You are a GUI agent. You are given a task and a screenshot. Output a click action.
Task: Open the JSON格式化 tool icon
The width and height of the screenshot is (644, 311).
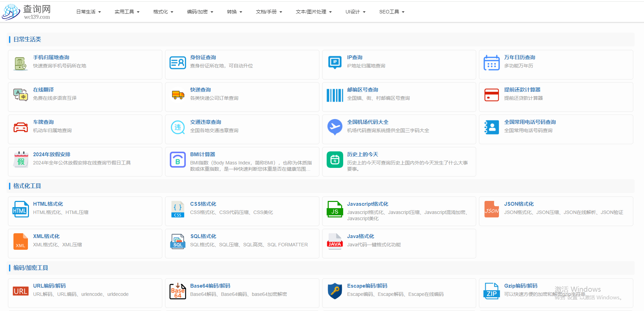coord(491,209)
